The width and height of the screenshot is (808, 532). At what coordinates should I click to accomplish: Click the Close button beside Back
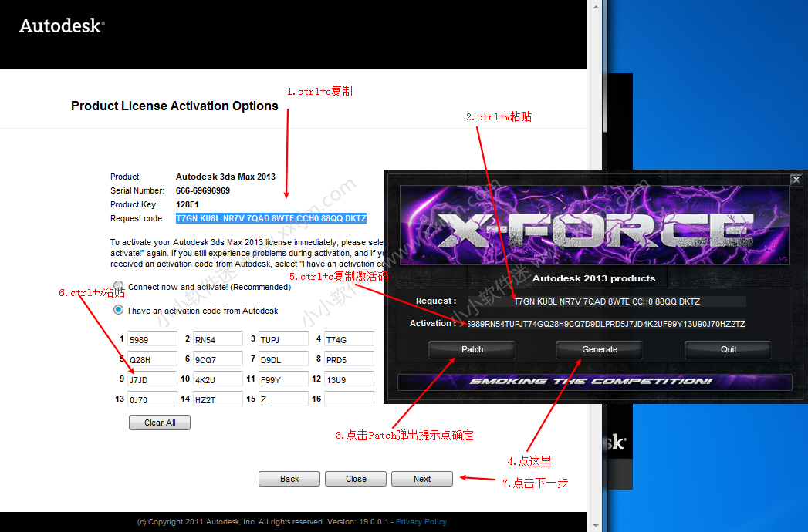(356, 479)
